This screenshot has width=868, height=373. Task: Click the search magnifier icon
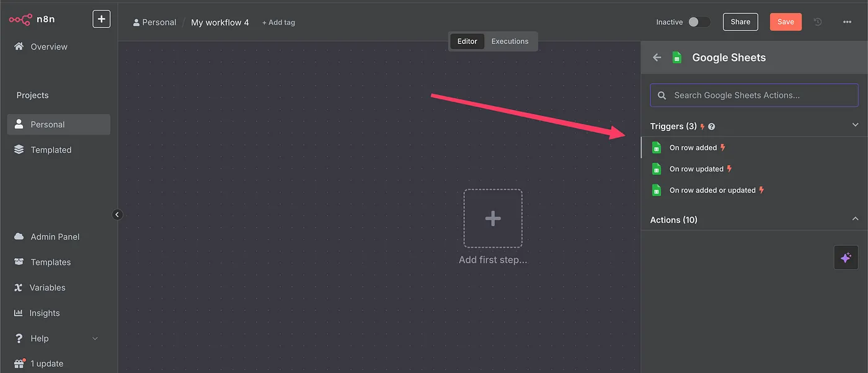click(x=662, y=96)
